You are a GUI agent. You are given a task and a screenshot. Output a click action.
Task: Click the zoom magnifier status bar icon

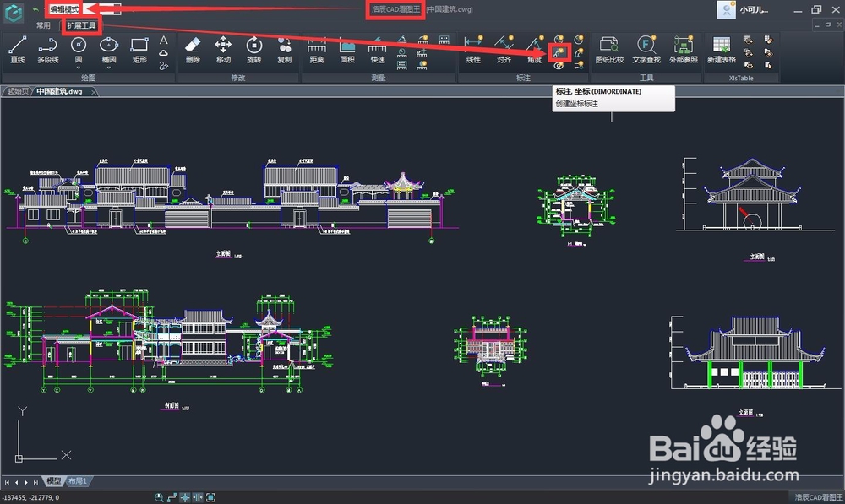(159, 497)
